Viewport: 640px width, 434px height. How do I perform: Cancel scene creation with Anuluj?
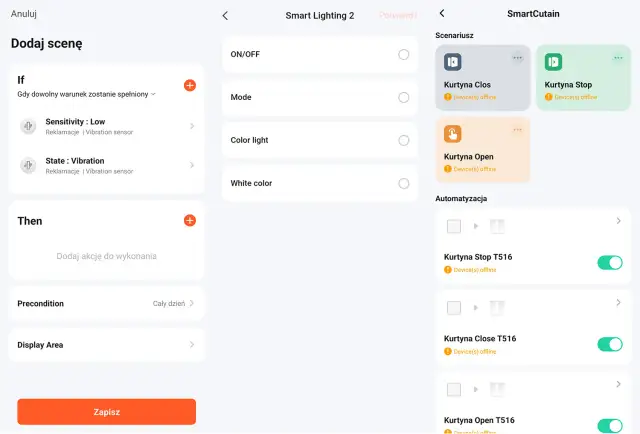click(24, 14)
